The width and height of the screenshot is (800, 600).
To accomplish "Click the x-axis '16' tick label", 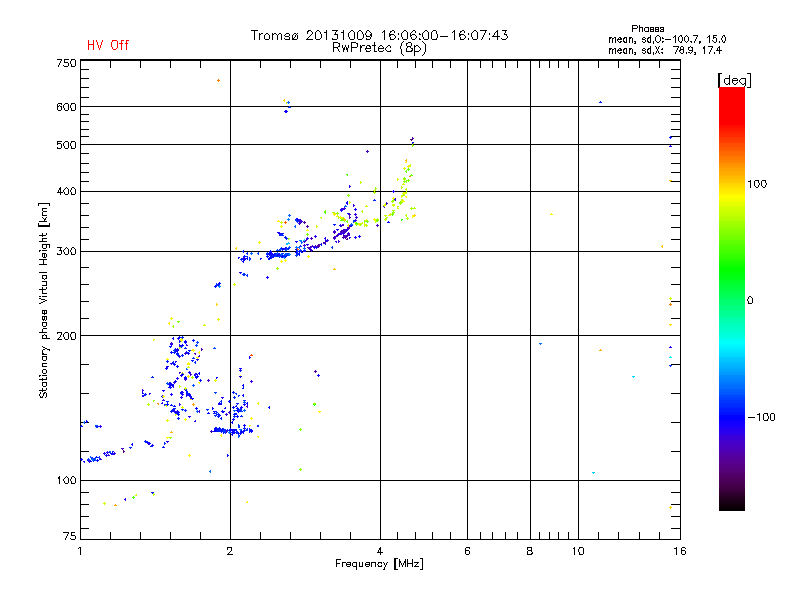I will pyautogui.click(x=680, y=551).
